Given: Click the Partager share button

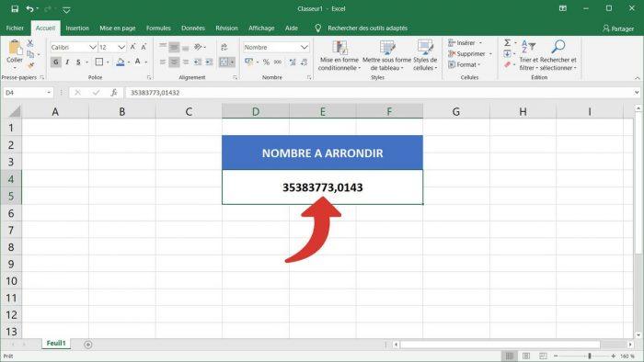Looking at the screenshot, I should tap(618, 28).
